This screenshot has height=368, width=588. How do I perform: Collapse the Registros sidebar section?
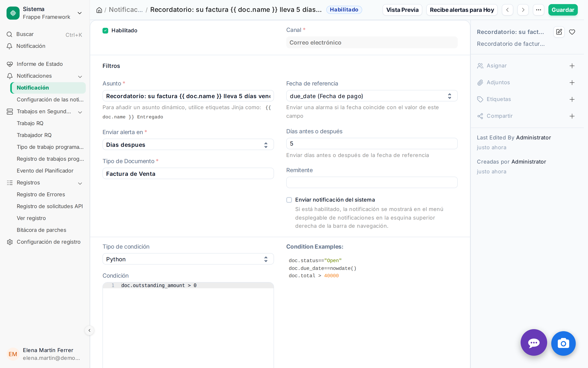pos(80,183)
